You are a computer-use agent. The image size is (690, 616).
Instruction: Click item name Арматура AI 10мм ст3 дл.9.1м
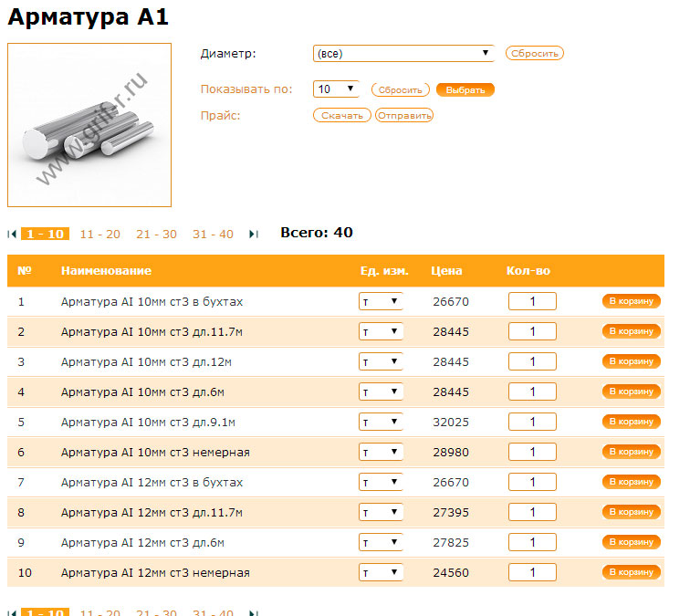coord(148,423)
